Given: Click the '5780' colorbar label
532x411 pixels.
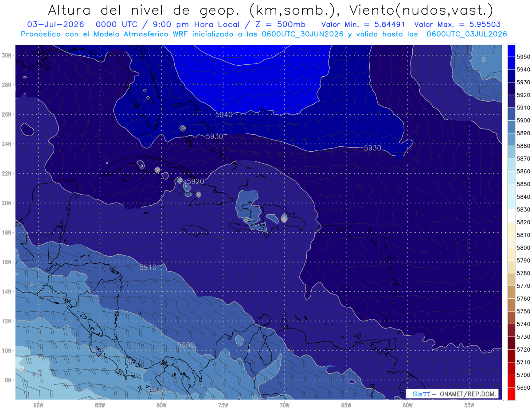Looking at the screenshot, I should tap(524, 273).
